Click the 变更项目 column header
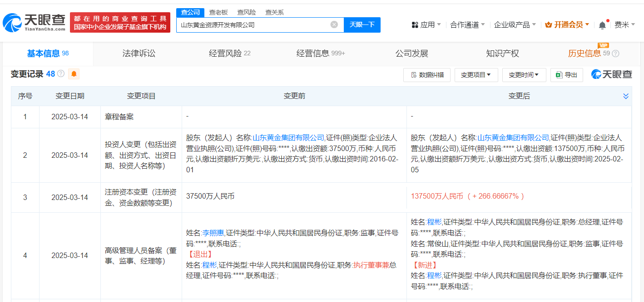 [x=141, y=96]
